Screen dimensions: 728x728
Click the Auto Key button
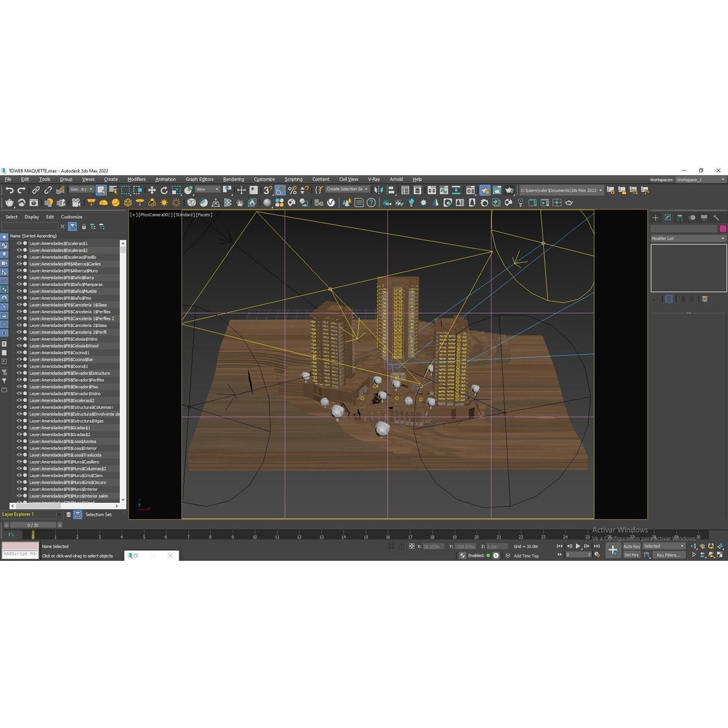(x=632, y=547)
